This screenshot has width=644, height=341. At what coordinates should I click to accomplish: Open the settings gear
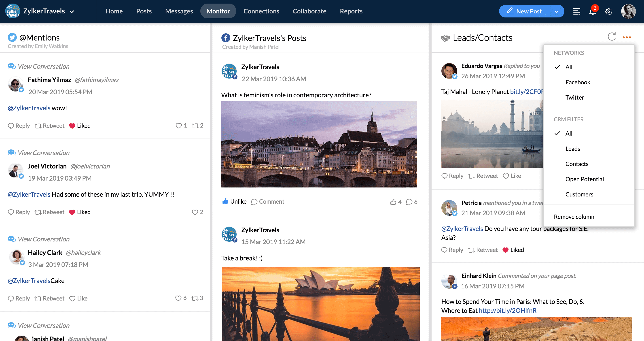pos(608,11)
